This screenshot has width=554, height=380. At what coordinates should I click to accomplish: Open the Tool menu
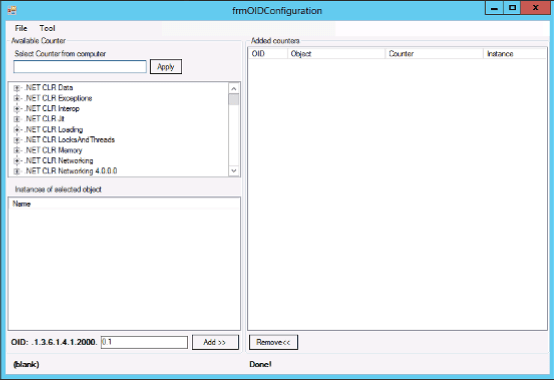[x=47, y=28]
